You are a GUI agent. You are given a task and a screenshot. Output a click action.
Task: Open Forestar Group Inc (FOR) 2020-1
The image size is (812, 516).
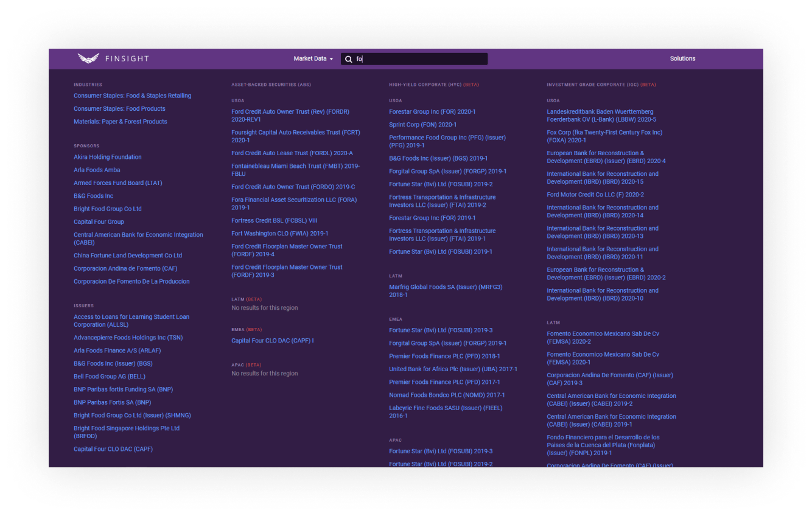(432, 112)
